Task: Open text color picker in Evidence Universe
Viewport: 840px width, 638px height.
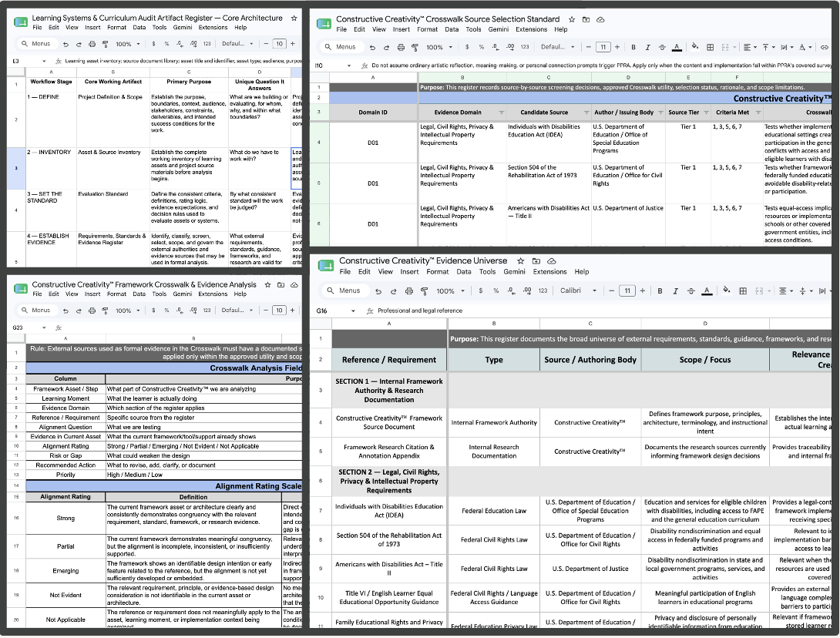Action: (707, 291)
